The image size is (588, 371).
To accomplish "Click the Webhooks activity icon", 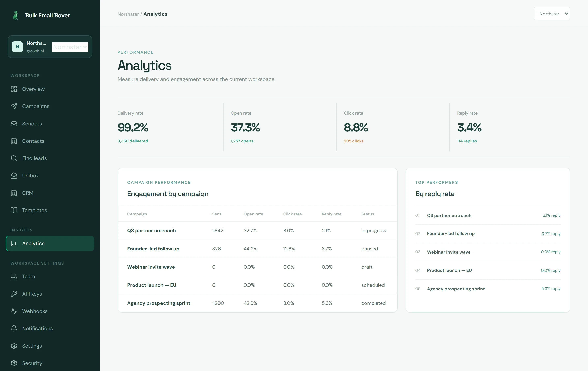I will (x=14, y=311).
